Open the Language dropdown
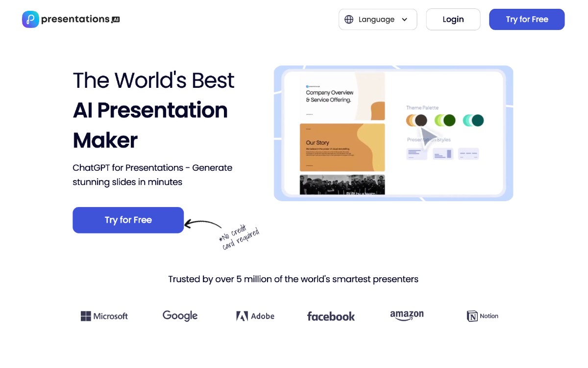The width and height of the screenshot is (588, 368). [377, 19]
